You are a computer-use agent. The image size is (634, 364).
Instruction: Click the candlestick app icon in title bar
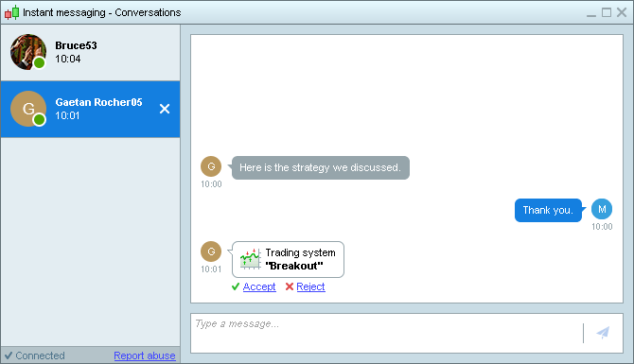point(11,12)
